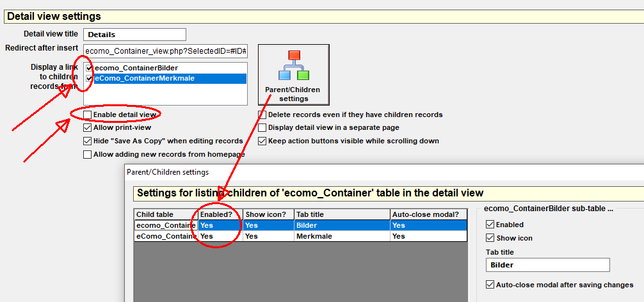Check Allow adding new records from homepage
644x302 pixels.
[87, 155]
